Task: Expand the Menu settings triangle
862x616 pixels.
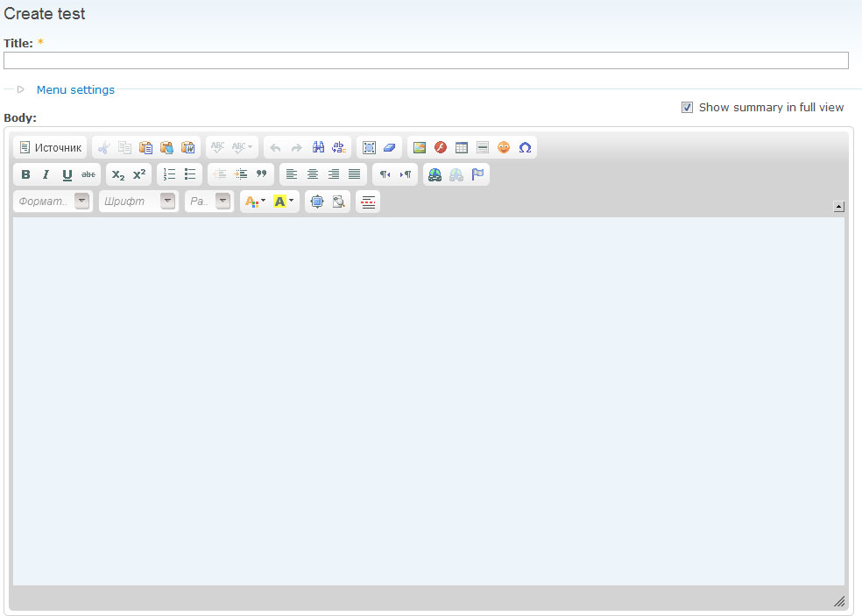Action: click(x=20, y=89)
